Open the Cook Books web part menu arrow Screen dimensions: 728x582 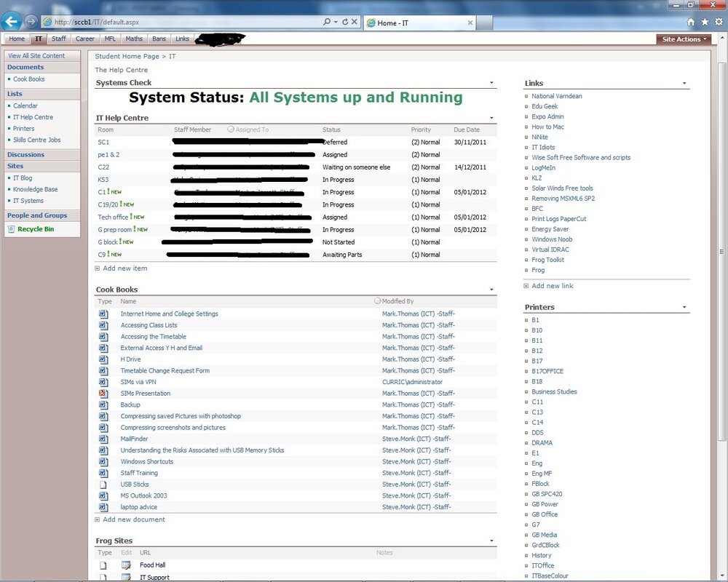pos(491,290)
